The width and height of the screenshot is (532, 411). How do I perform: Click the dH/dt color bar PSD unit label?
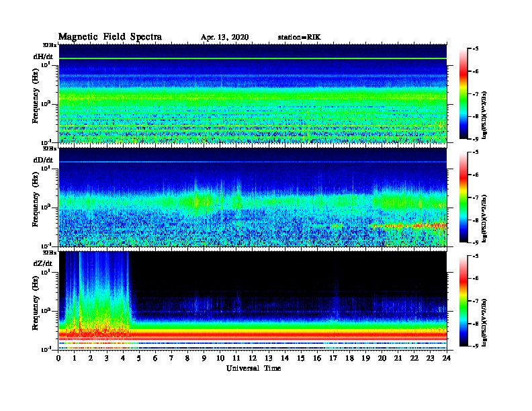coord(484,116)
